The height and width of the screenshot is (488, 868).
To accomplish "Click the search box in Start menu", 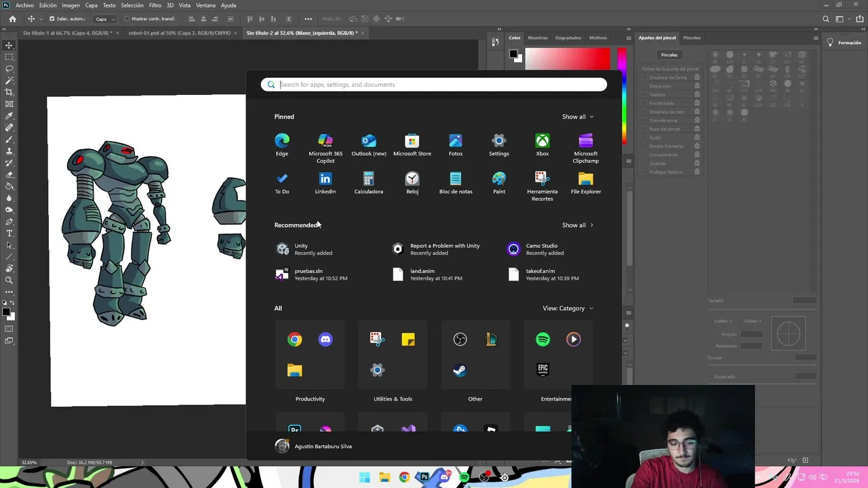I will 434,85.
